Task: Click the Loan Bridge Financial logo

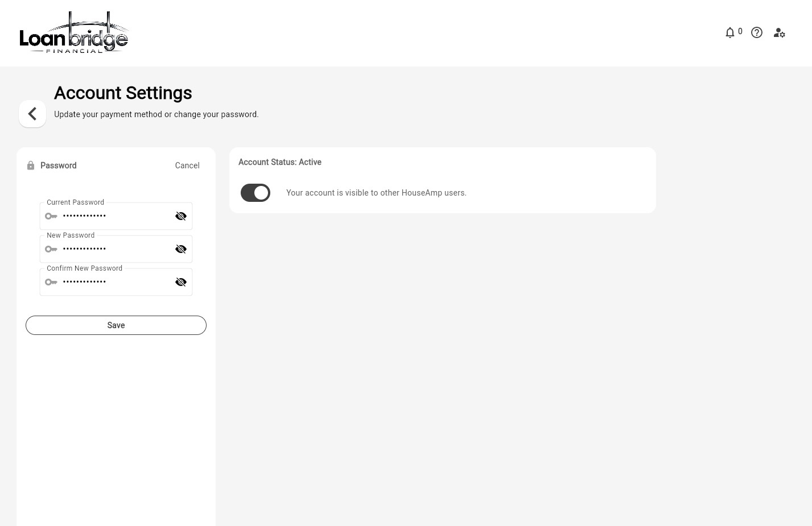Action: pyautogui.click(x=74, y=33)
